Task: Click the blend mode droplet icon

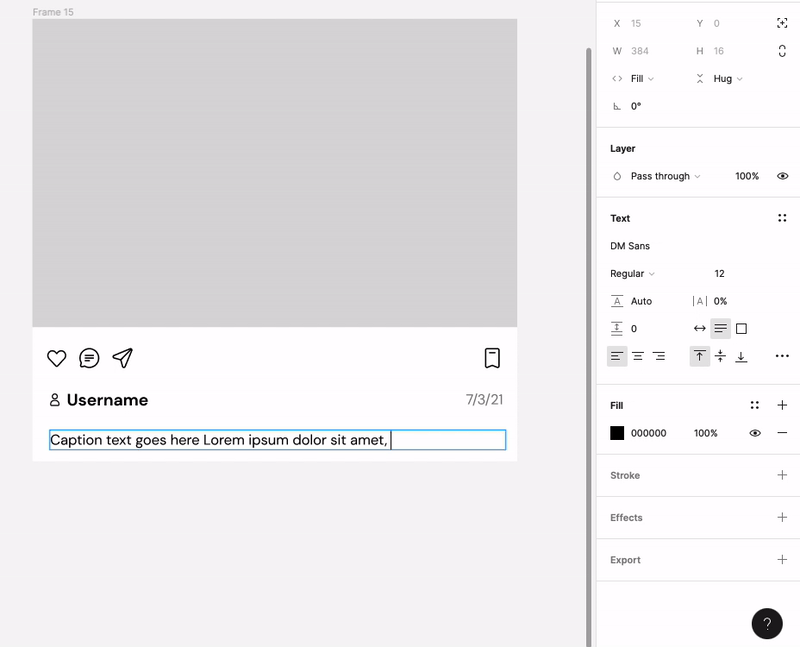Action: pos(617,176)
